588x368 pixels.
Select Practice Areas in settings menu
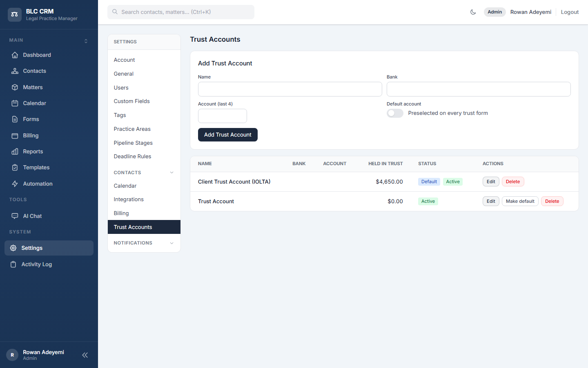pyautogui.click(x=144, y=129)
